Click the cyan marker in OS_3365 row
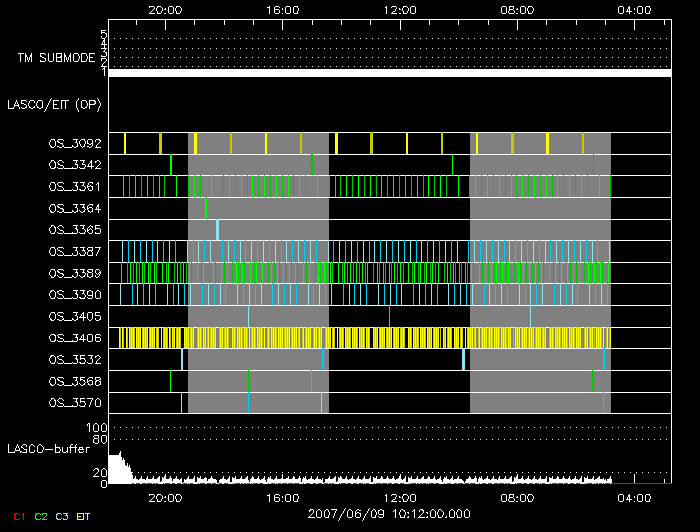This screenshot has width=700, height=532. pos(217,230)
